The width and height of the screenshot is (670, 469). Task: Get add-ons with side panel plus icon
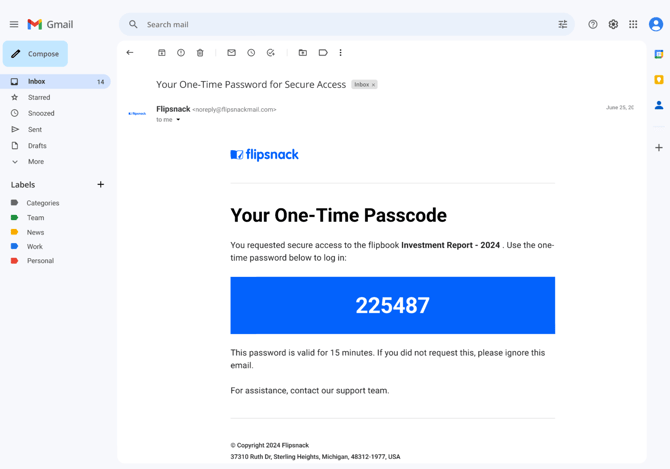coord(658,148)
